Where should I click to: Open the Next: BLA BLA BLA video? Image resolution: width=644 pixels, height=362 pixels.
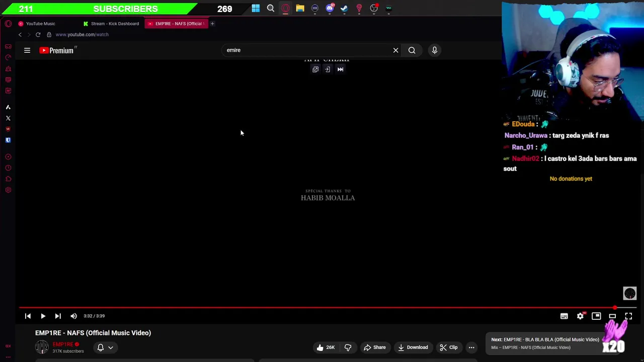[545, 343]
